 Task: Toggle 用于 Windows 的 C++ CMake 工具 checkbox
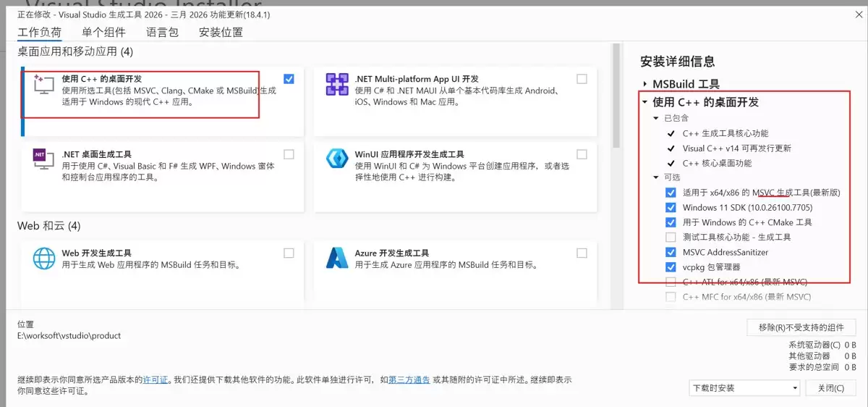671,222
